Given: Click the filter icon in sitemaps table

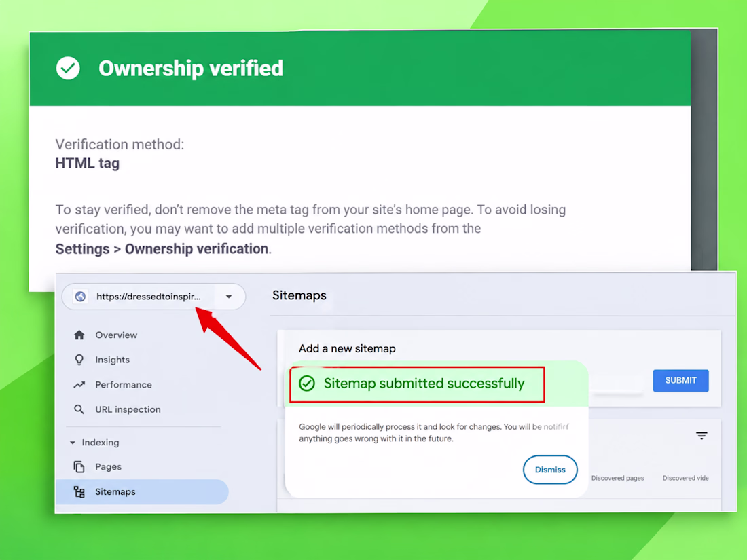Looking at the screenshot, I should click(702, 436).
